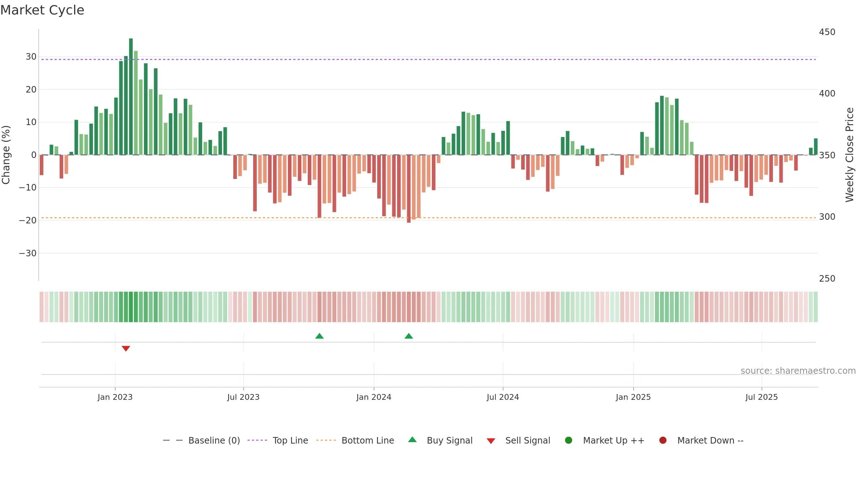Toggle the Baseline (0) legend entry

201,440
